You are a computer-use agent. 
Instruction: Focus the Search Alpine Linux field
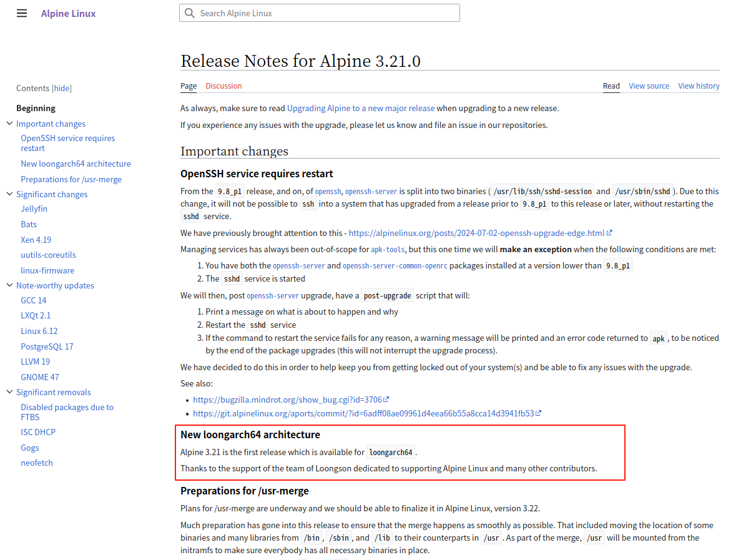[325, 13]
